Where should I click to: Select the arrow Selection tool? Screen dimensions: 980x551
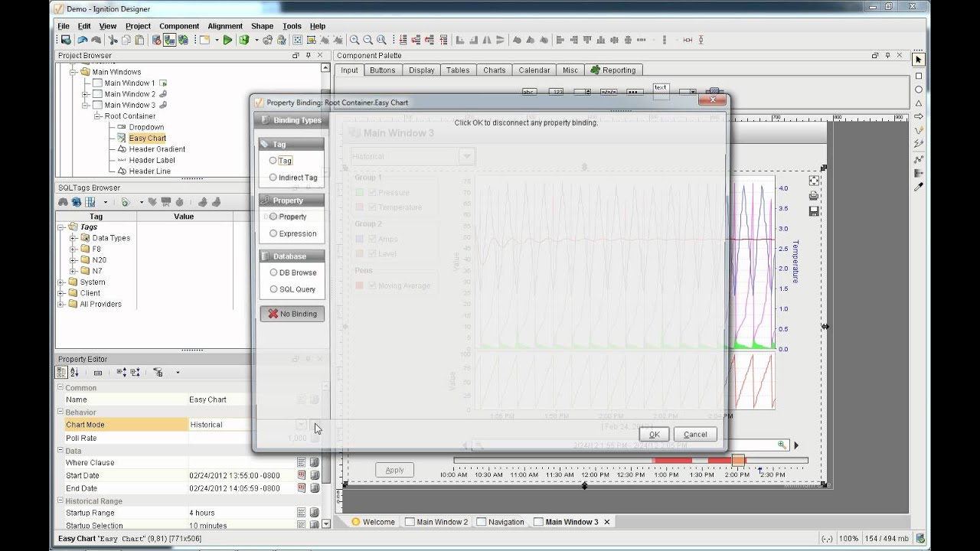tap(919, 60)
